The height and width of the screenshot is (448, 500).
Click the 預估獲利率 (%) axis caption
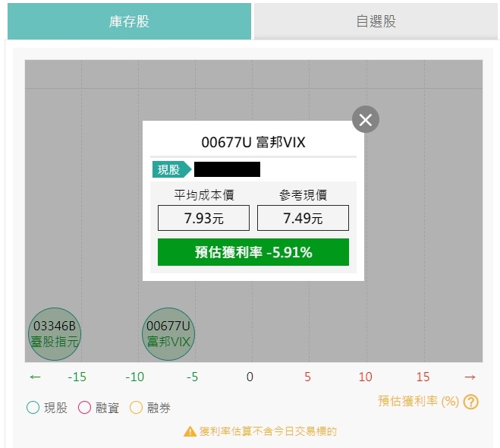point(418,401)
